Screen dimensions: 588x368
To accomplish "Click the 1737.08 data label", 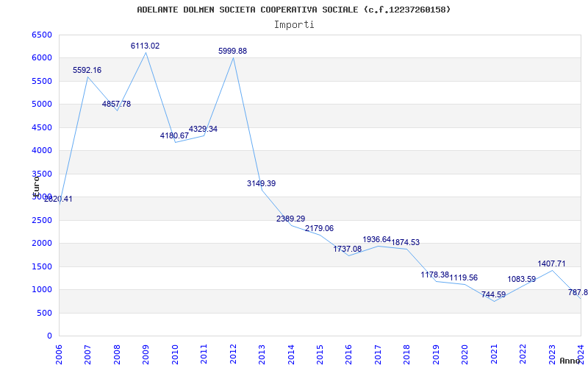I will tap(347, 249).
